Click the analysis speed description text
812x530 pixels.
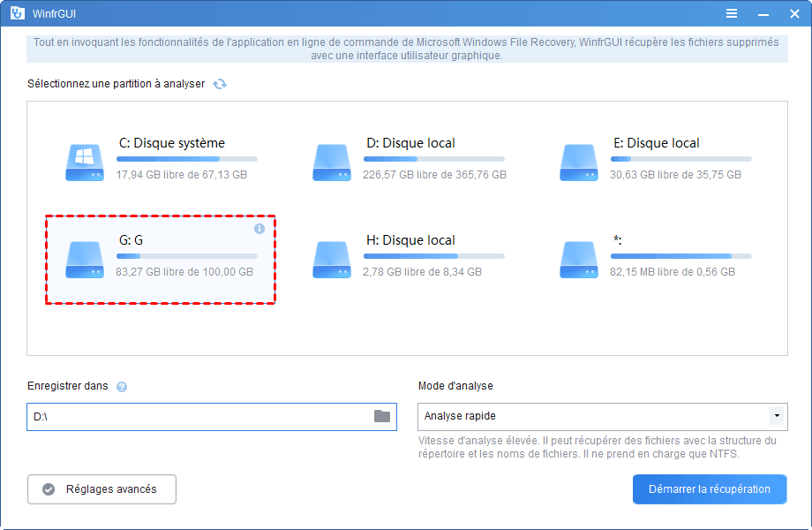(598, 447)
